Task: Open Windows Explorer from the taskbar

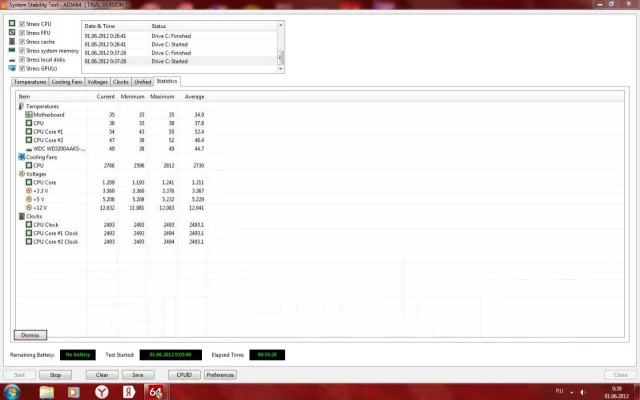Action: [x=47, y=392]
